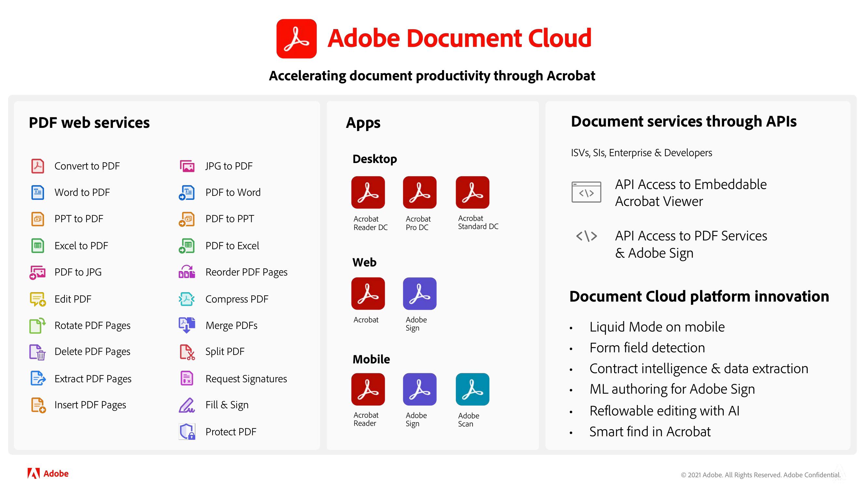Select the Edit PDF icon
This screenshot has width=868, height=488.
coord(38,299)
